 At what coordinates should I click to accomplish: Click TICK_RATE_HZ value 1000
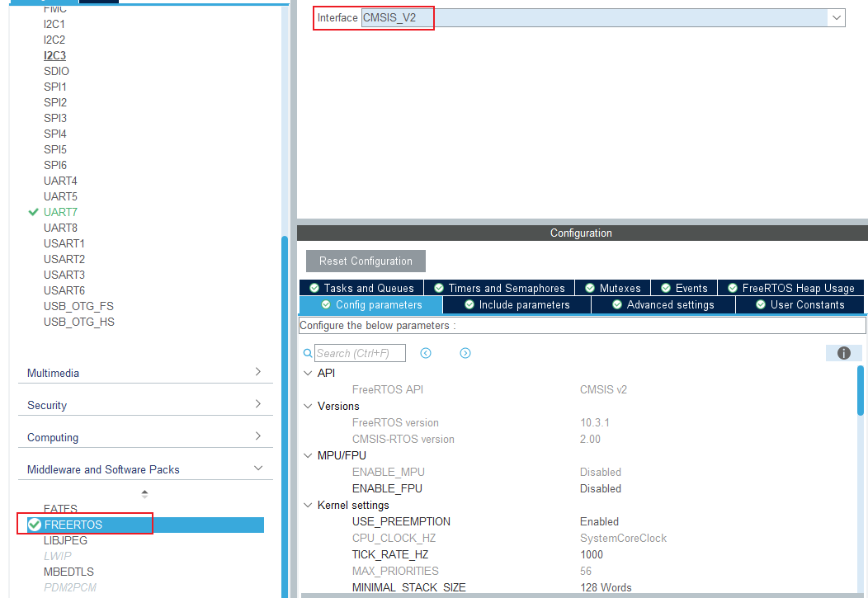[592, 554]
